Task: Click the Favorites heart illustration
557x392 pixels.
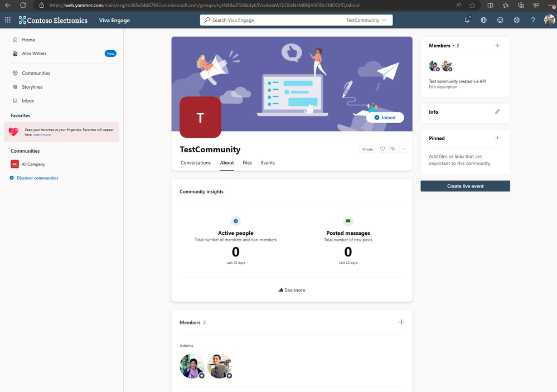Action: [13, 132]
